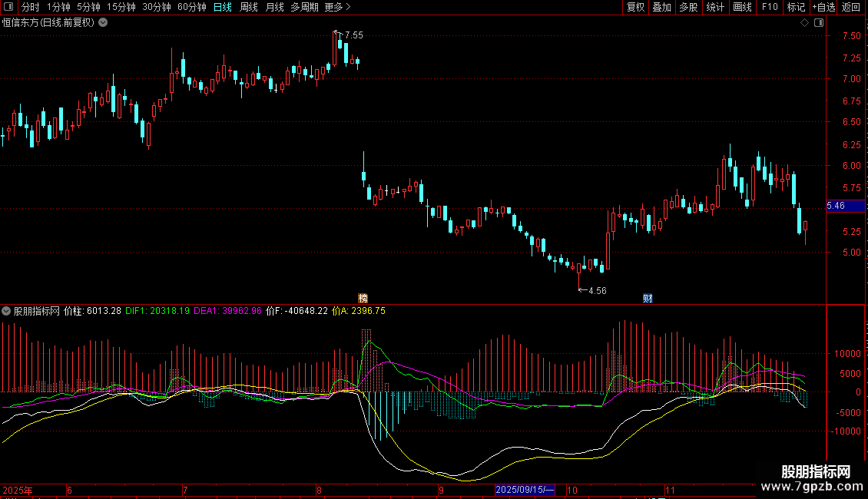The width and height of the screenshot is (868, 499).
Task: Toggle 叠加 overlay comparison
Action: 661,7
